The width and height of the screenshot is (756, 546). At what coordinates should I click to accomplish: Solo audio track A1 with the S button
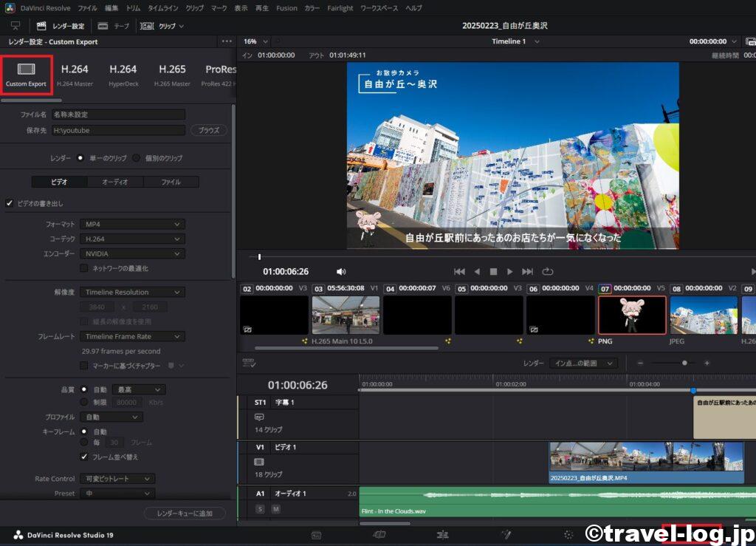point(260,509)
